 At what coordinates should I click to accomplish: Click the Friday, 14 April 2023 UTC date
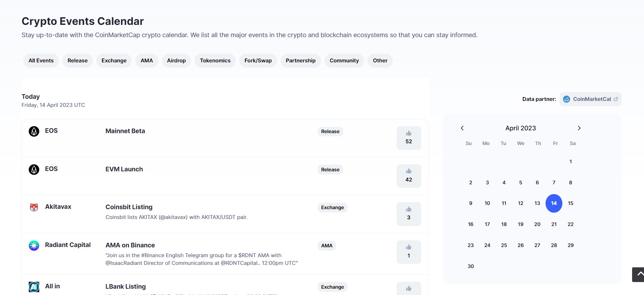(x=53, y=105)
